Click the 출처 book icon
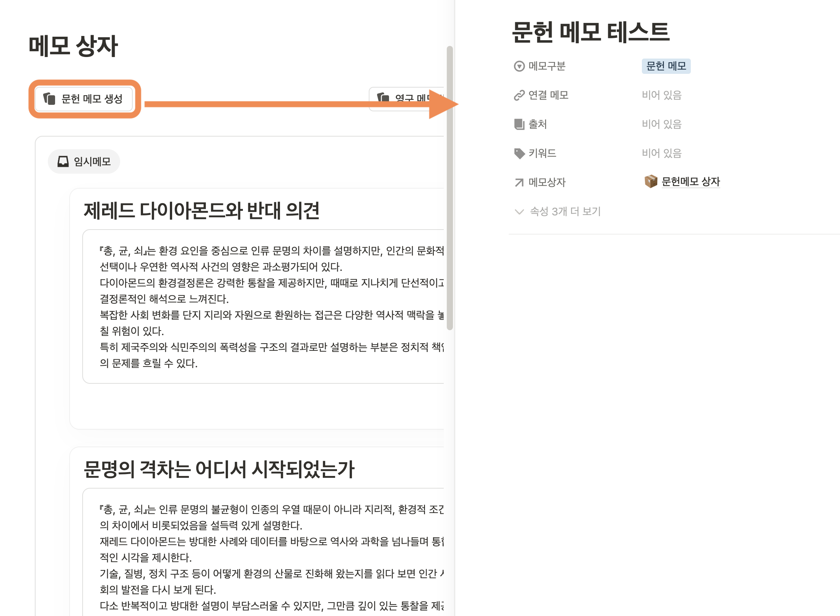The image size is (840, 616). [x=519, y=124]
